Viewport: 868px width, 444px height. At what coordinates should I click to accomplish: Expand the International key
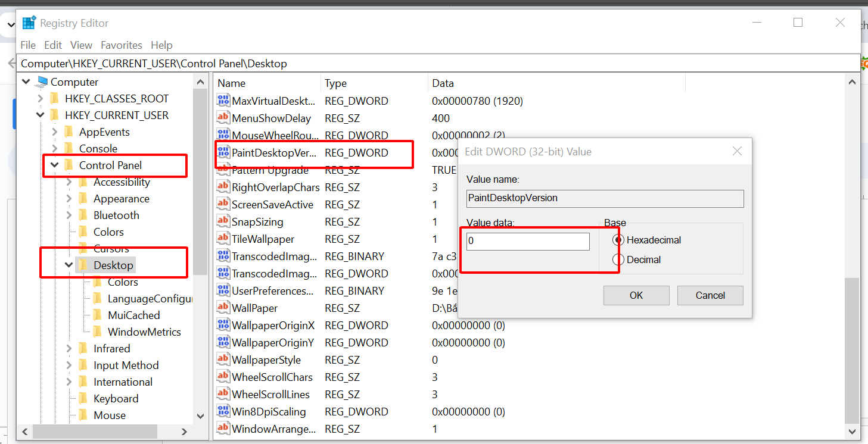click(x=69, y=382)
